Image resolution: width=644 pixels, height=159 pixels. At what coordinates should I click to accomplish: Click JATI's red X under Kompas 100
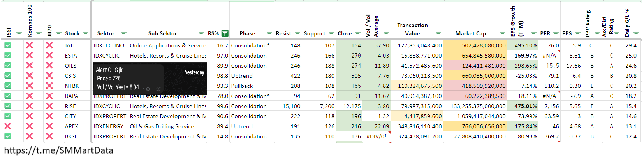pyautogui.click(x=29, y=45)
